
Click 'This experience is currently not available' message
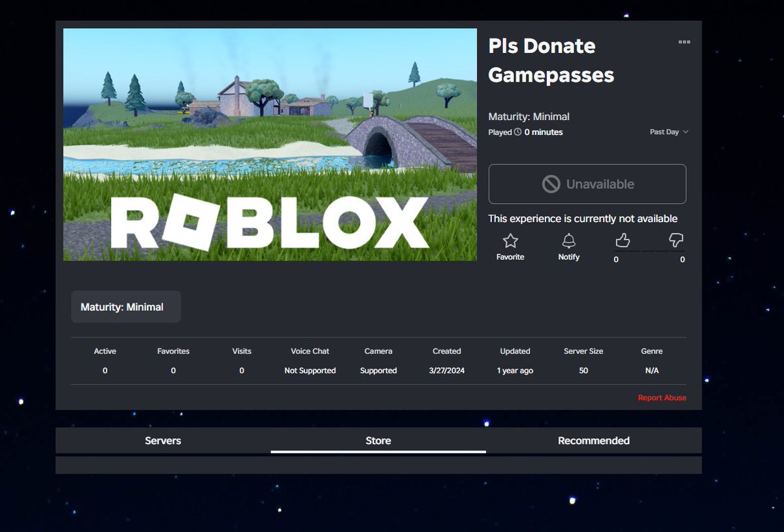point(583,219)
